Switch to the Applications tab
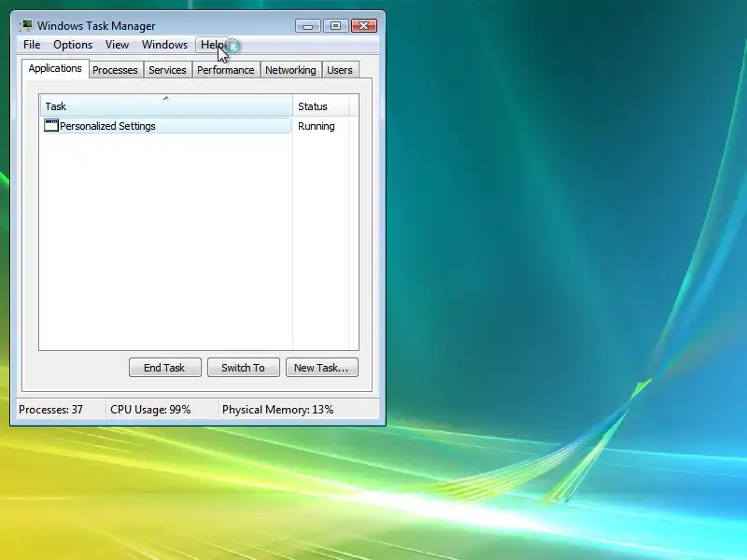 [x=55, y=68]
